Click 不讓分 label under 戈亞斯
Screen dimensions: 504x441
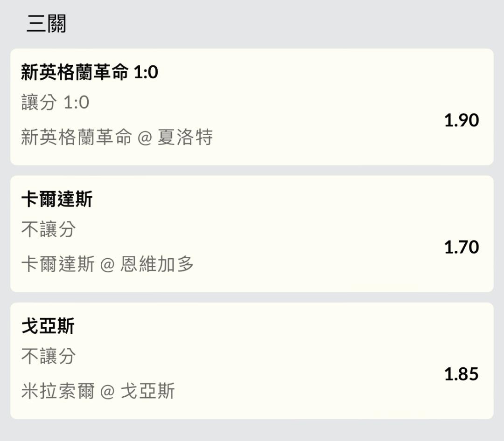point(49,356)
